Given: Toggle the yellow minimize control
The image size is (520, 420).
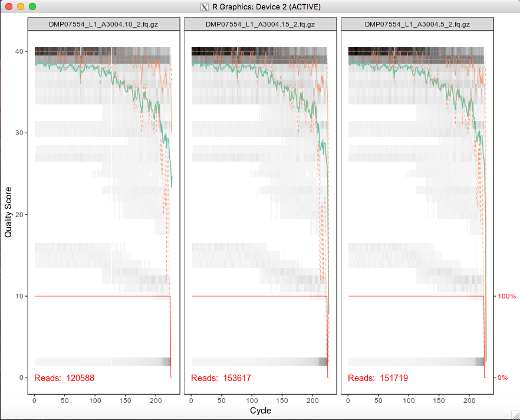Looking at the screenshot, I should click(22, 7).
